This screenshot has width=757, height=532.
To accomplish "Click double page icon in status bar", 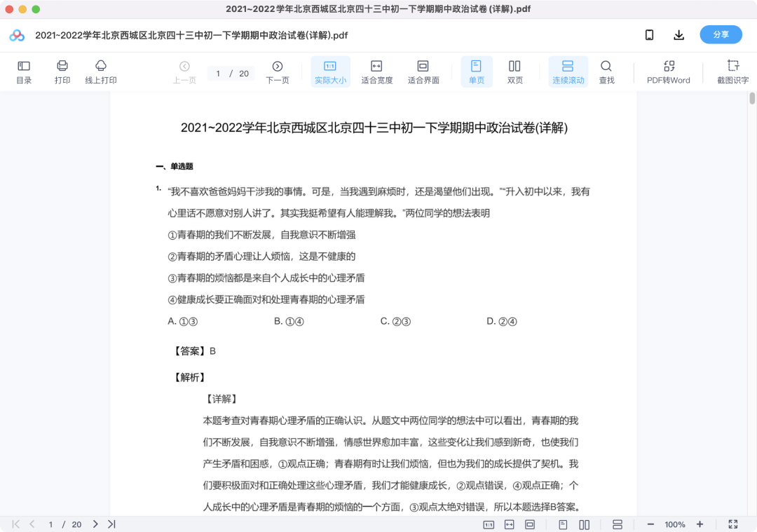I will click(584, 525).
